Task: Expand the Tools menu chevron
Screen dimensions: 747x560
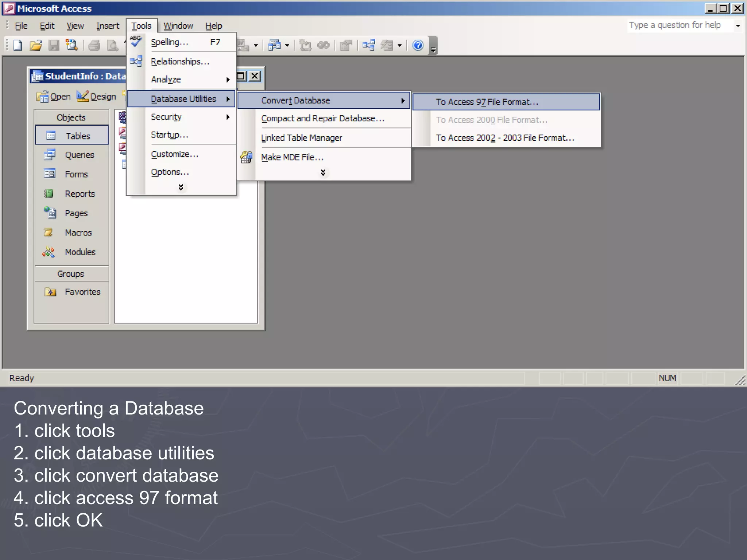Action: [181, 187]
